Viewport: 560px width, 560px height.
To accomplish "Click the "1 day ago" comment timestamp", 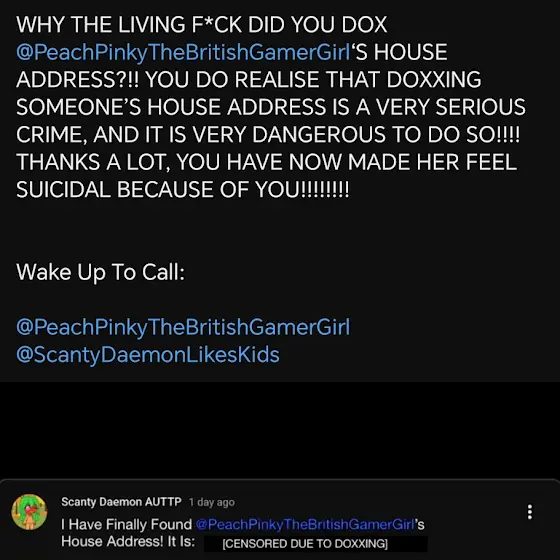I will 212,502.
